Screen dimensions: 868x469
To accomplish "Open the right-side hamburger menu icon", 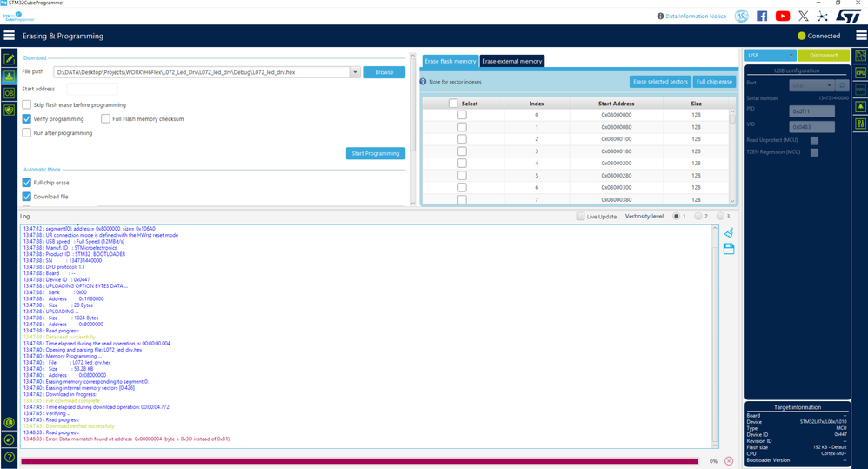I will click(861, 36).
